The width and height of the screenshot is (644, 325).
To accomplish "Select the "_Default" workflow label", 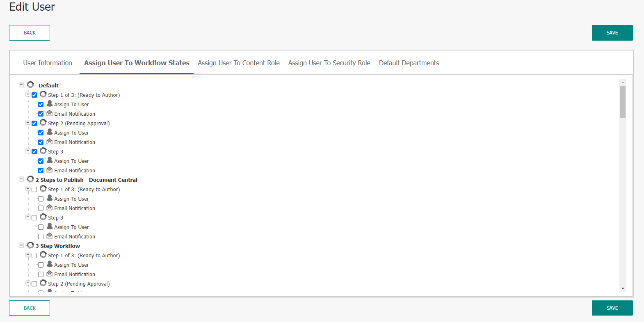I will pos(47,85).
